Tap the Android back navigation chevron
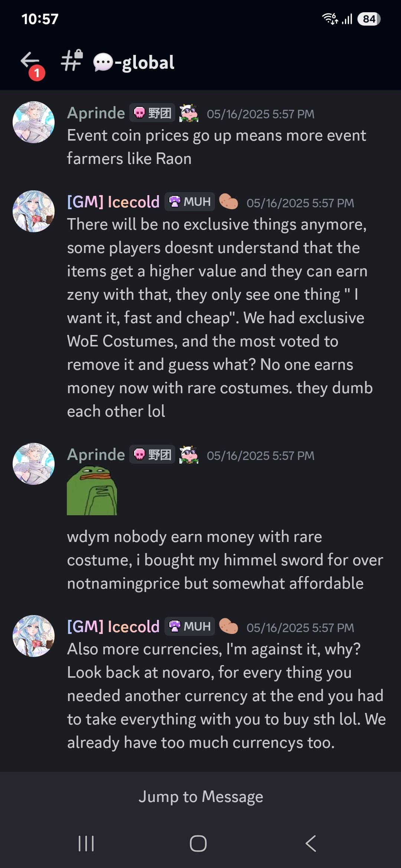The image size is (401, 868). click(x=311, y=844)
